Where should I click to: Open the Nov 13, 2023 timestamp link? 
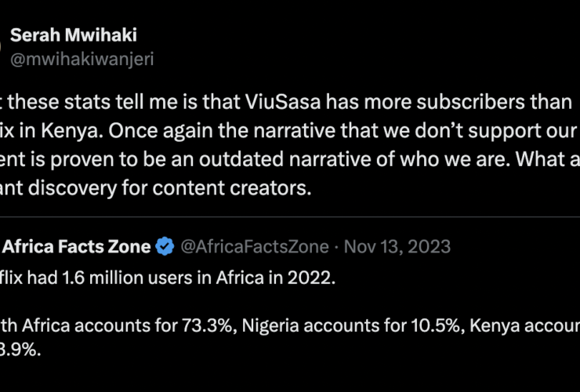[397, 247]
